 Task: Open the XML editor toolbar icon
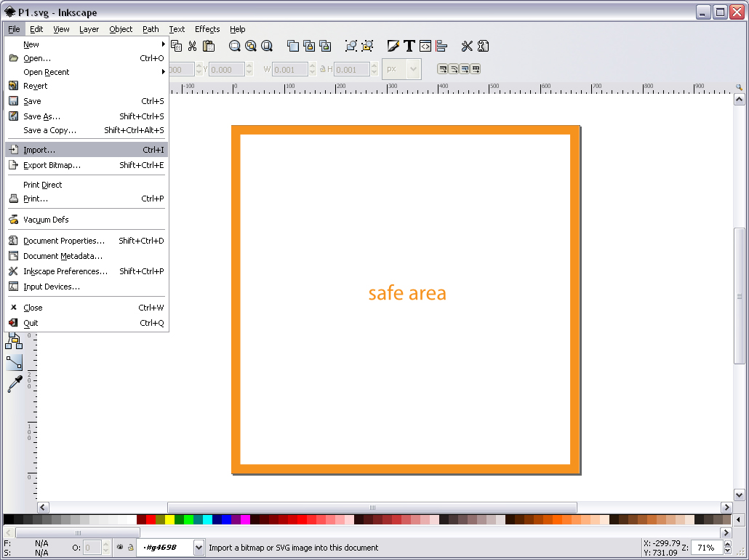coord(425,45)
